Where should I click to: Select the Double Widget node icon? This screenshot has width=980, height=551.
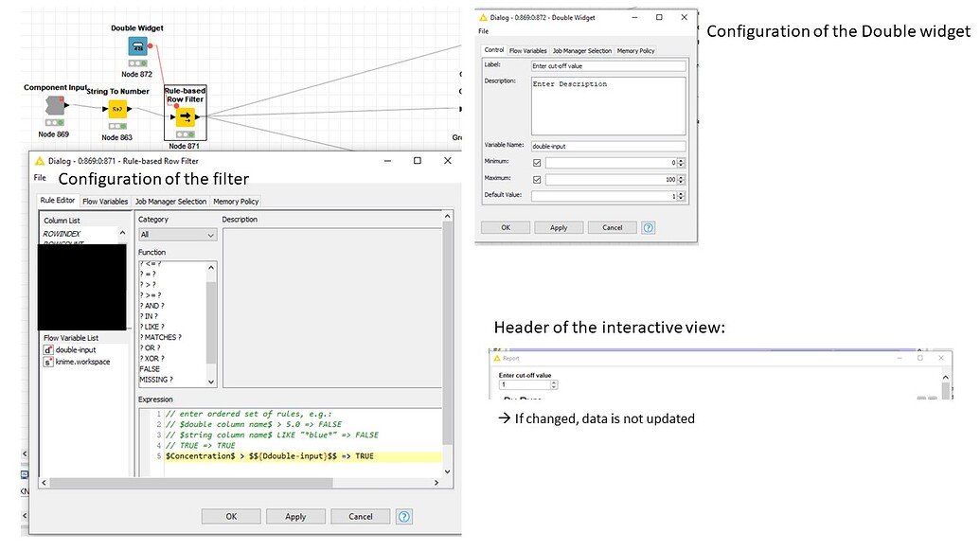coord(136,44)
